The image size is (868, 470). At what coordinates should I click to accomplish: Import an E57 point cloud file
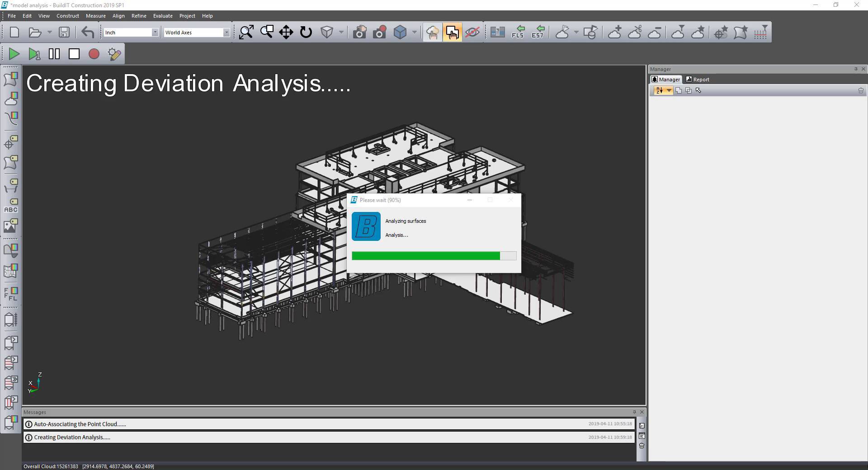coord(538,32)
